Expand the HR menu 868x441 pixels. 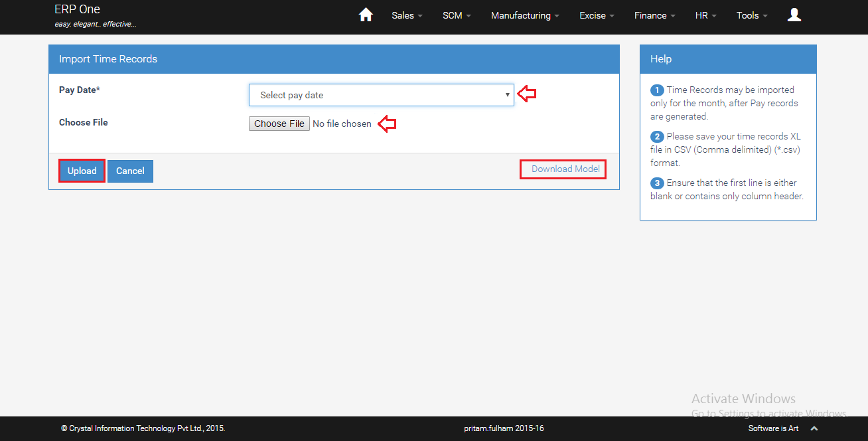click(x=705, y=15)
